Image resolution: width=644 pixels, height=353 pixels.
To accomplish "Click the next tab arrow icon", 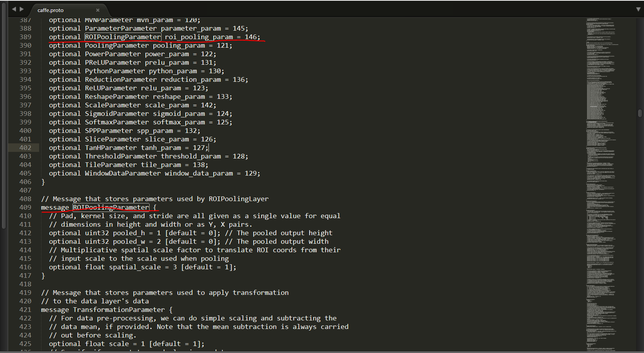I will (22, 9).
